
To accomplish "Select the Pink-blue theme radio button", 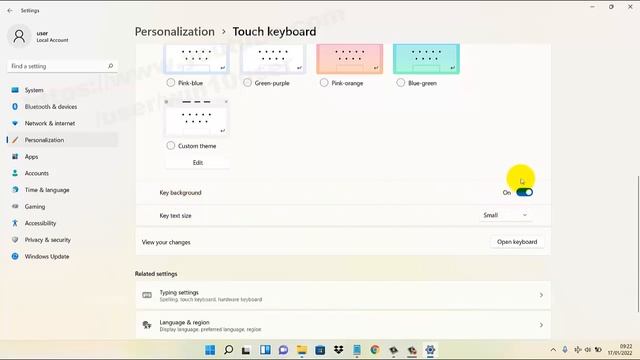I will (171, 83).
